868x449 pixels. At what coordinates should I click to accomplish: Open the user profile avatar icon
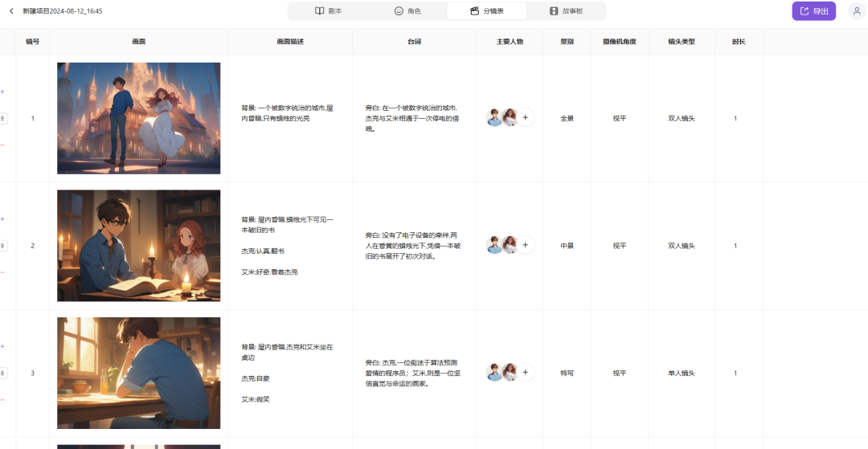point(857,11)
